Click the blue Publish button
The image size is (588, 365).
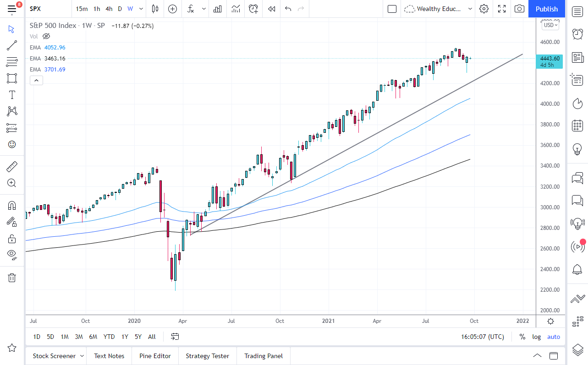pyautogui.click(x=546, y=9)
